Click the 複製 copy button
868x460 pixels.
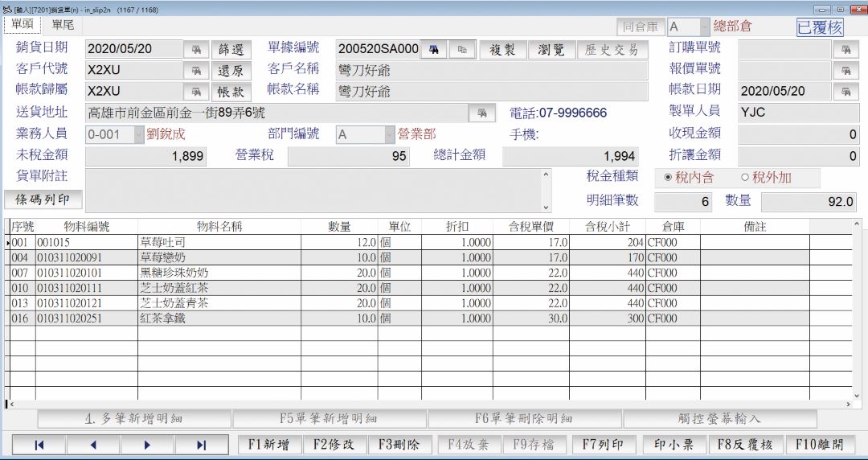click(x=502, y=50)
